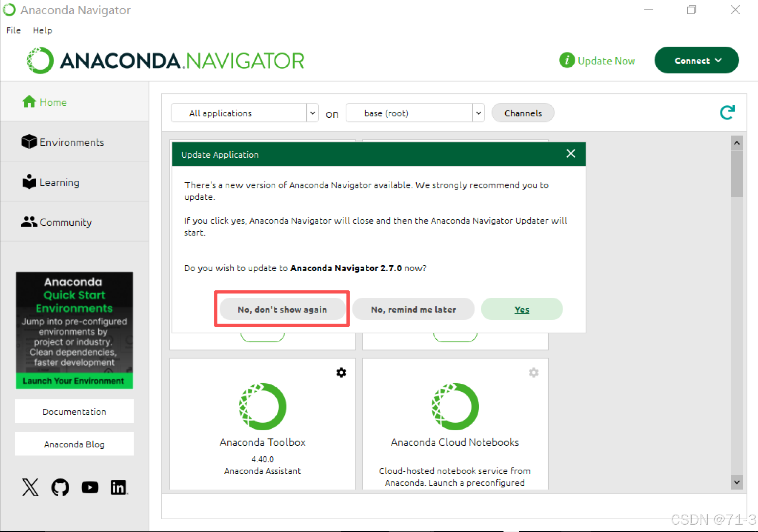
Task: Choose "No, don't show again"
Action: (282, 309)
